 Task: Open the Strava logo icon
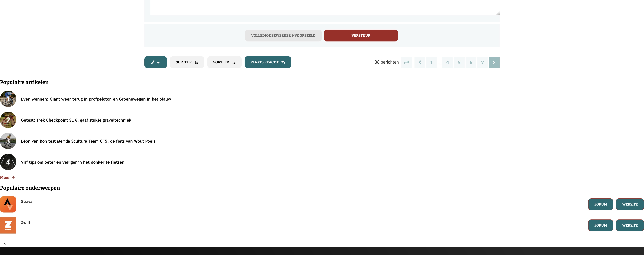pos(8,204)
